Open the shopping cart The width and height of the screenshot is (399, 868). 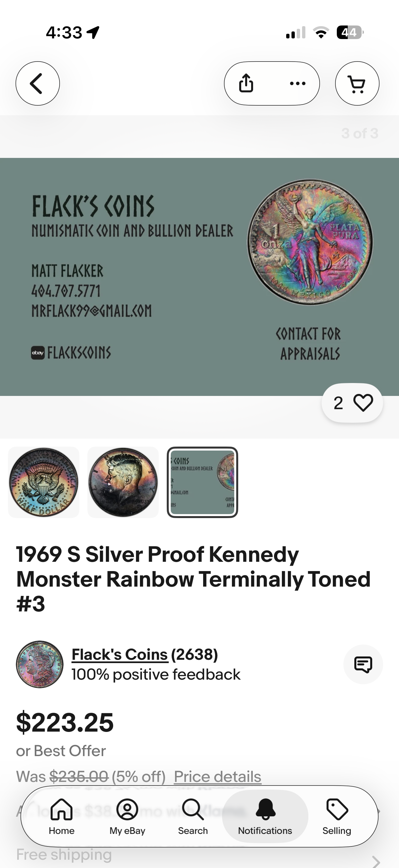coord(357,83)
